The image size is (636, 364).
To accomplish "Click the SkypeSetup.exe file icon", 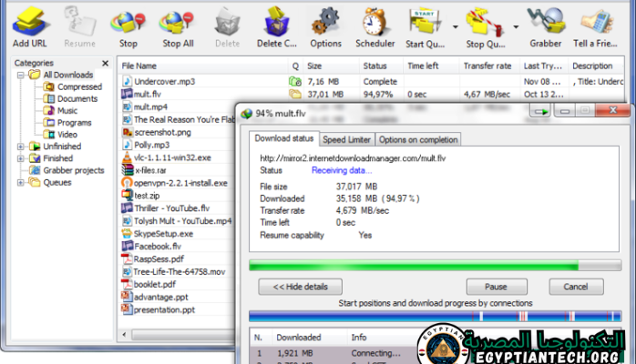I will [x=127, y=234].
